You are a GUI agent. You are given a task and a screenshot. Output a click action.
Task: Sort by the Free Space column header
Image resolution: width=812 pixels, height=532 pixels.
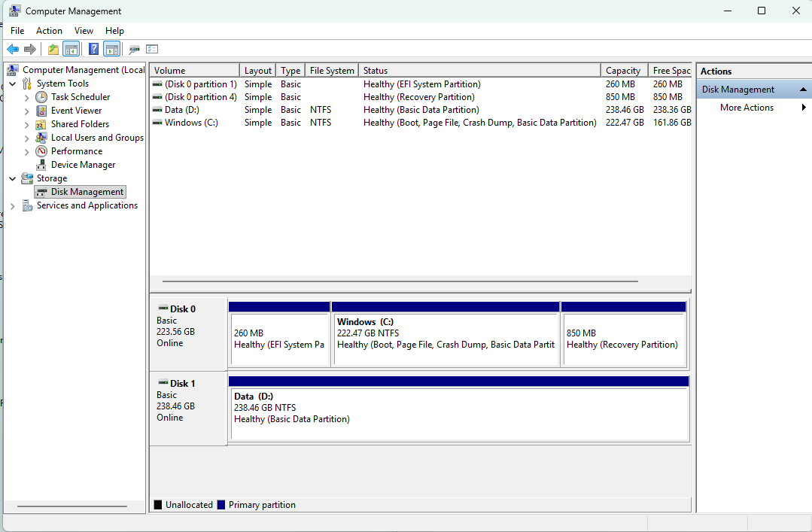pos(671,71)
